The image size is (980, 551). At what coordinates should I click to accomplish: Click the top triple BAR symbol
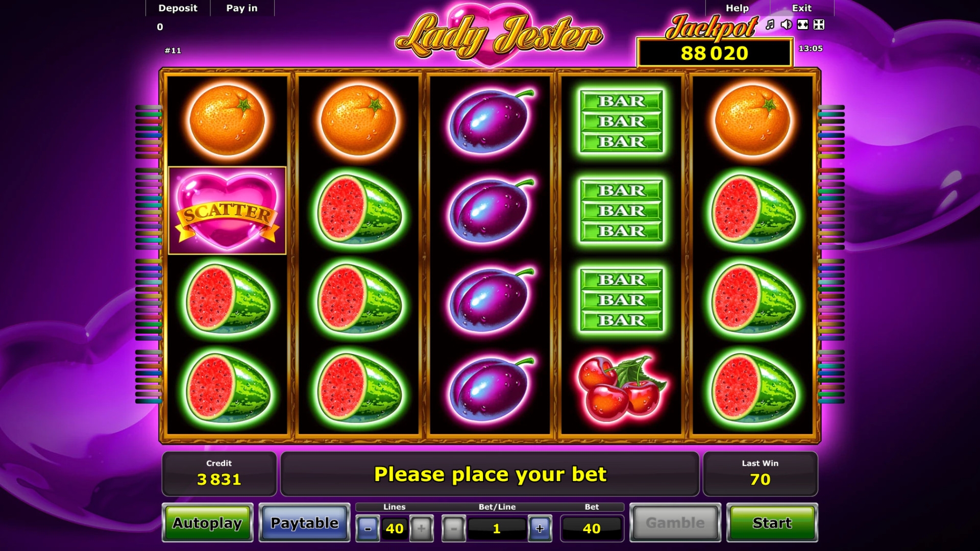pyautogui.click(x=621, y=121)
